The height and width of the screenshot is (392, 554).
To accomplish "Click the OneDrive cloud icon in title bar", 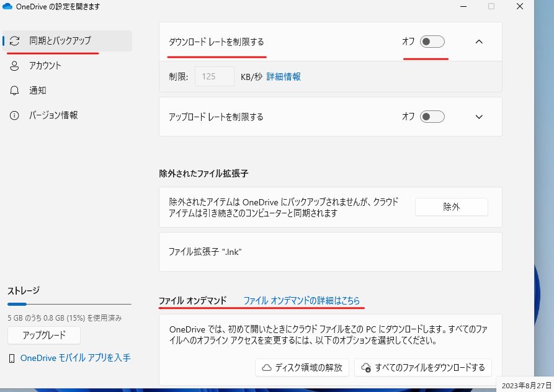I will (7, 6).
